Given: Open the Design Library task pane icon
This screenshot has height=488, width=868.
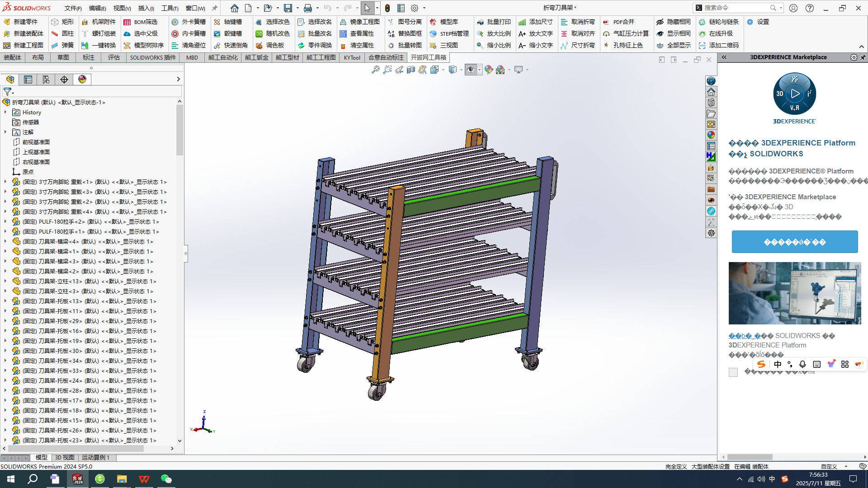Looking at the screenshot, I should (x=711, y=103).
